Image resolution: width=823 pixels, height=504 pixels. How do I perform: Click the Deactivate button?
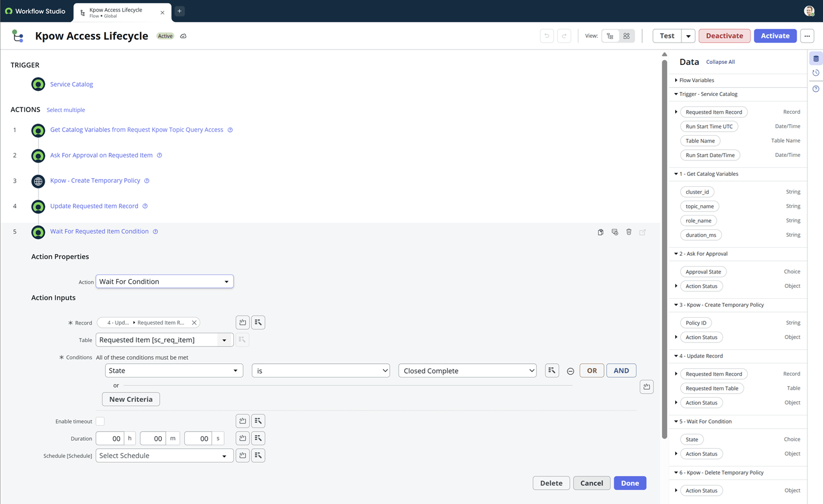(x=725, y=36)
